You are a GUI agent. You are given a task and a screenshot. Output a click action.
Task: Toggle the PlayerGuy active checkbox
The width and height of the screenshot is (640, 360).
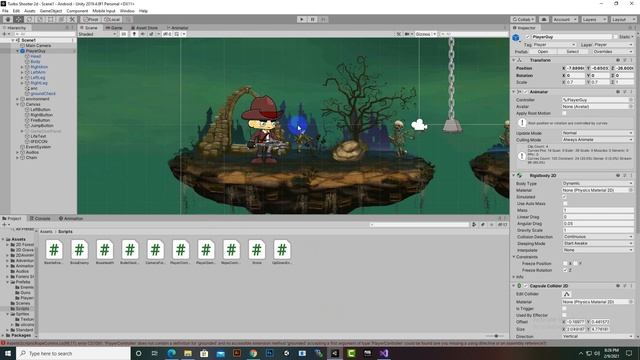click(527, 37)
